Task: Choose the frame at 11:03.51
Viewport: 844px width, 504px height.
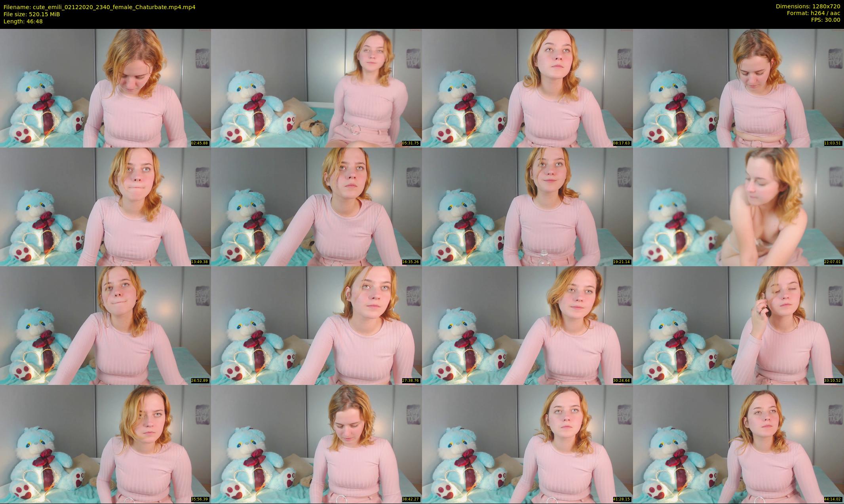Action: click(x=738, y=88)
